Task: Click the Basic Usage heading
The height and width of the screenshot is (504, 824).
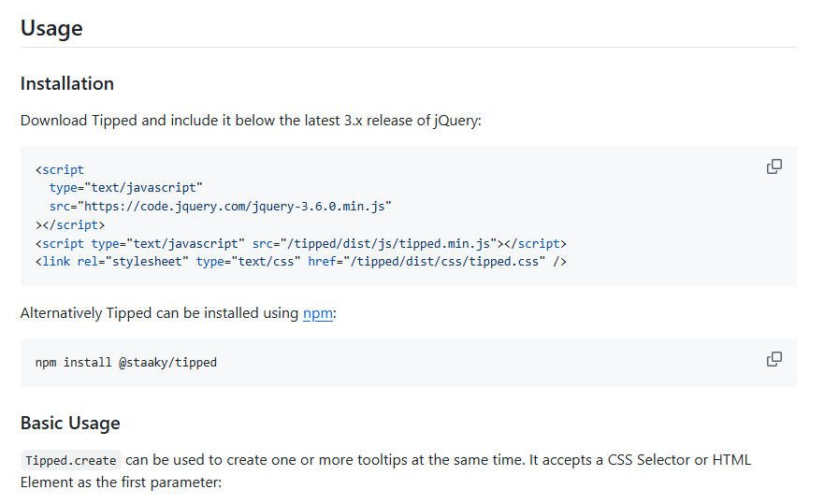Action: coord(70,423)
